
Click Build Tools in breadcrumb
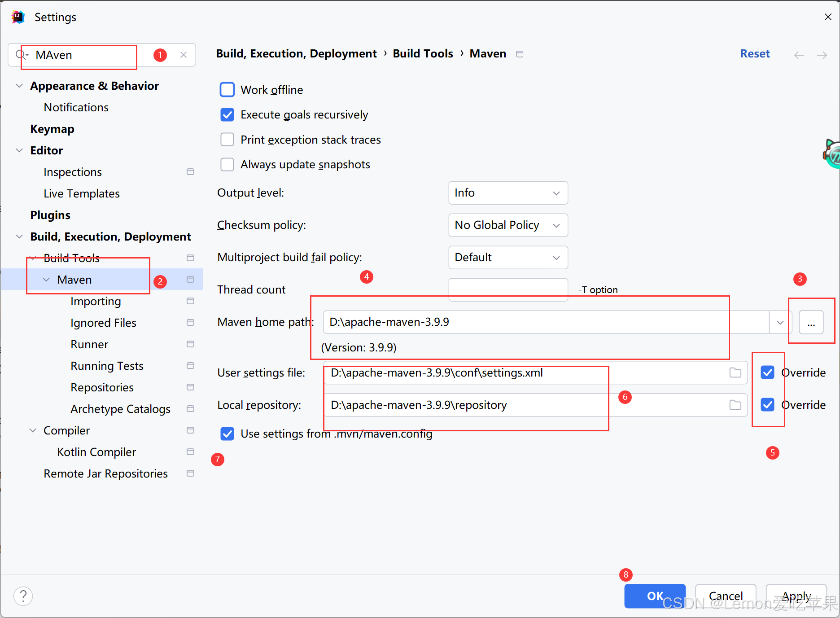pos(423,54)
